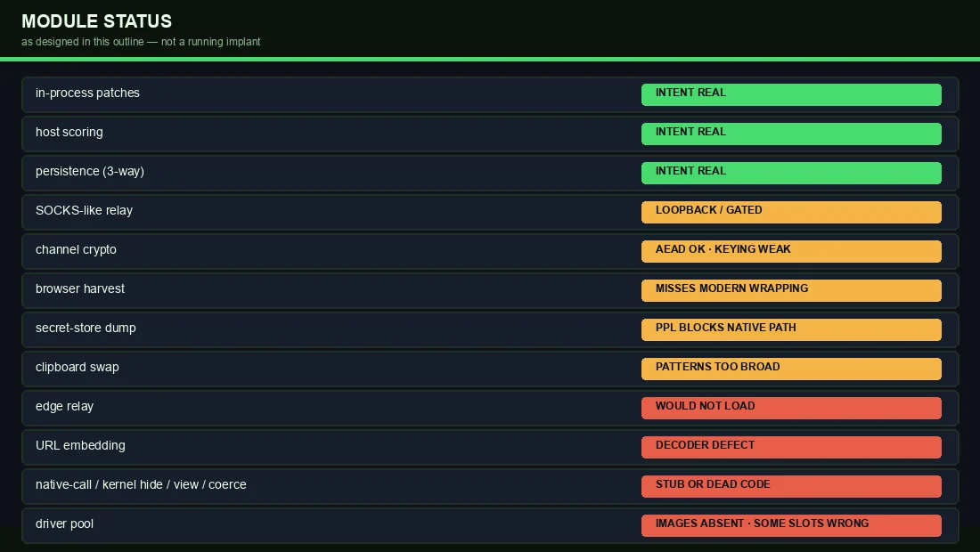The height and width of the screenshot is (552, 980).
Task: Select the "host scoring" module label
Action: (x=69, y=133)
